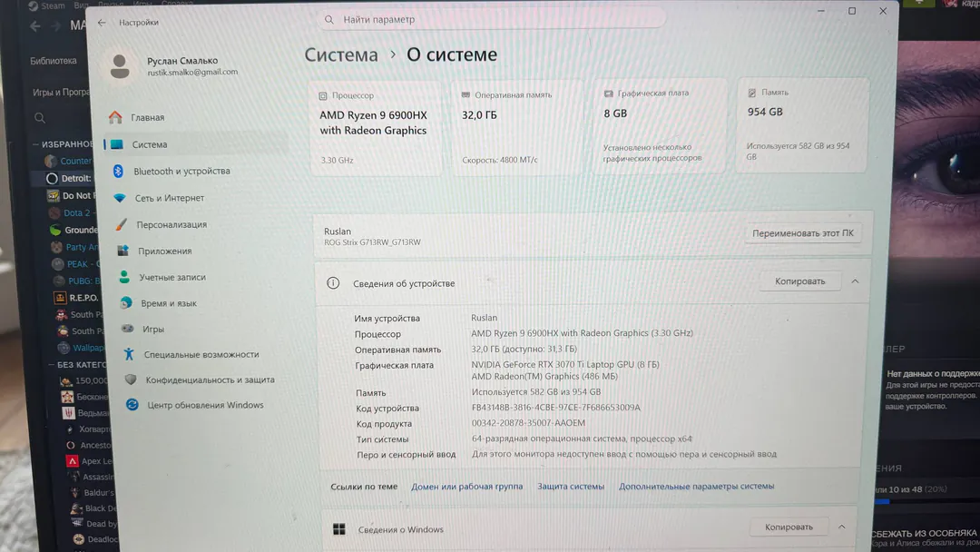
Task: Click NVIDIA GeForce RTX 3070 Ti text
Action: point(565,364)
